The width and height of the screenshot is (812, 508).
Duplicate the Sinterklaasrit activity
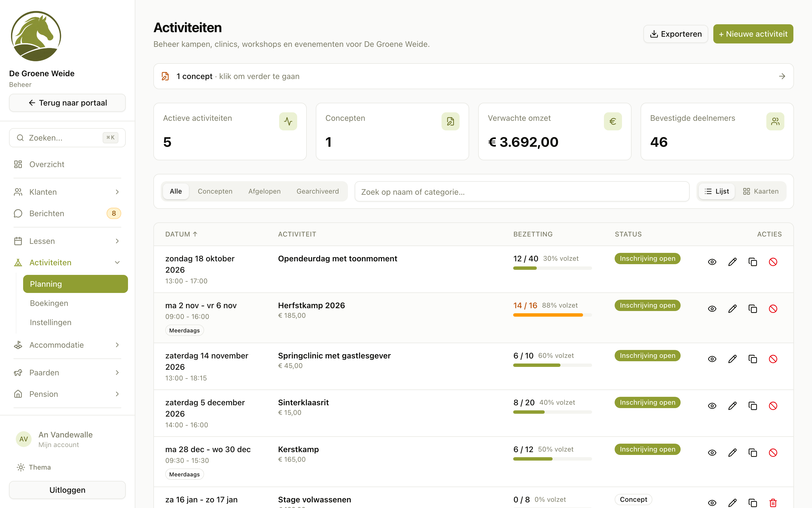[753, 406]
